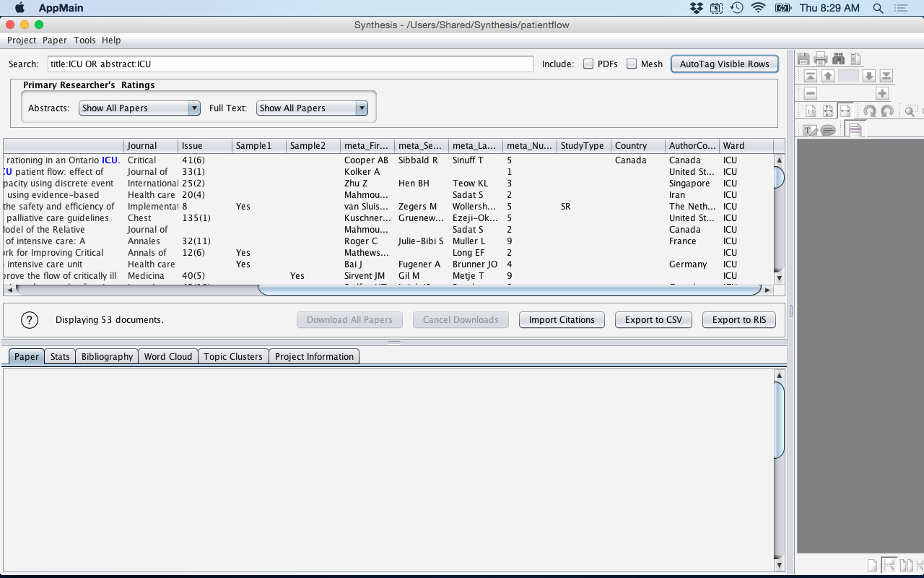The image size is (924, 578).
Task: Click the search query text field
Action: [x=290, y=64]
